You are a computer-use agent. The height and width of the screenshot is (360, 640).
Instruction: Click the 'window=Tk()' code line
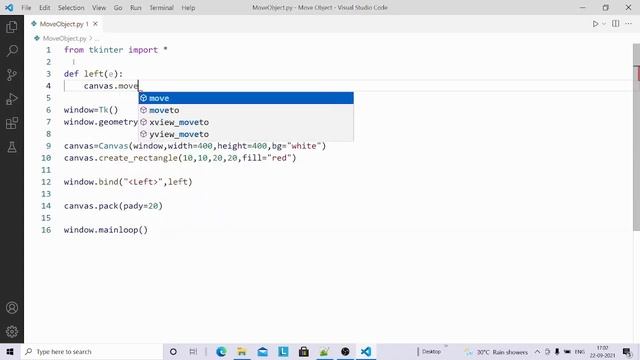coord(91,110)
